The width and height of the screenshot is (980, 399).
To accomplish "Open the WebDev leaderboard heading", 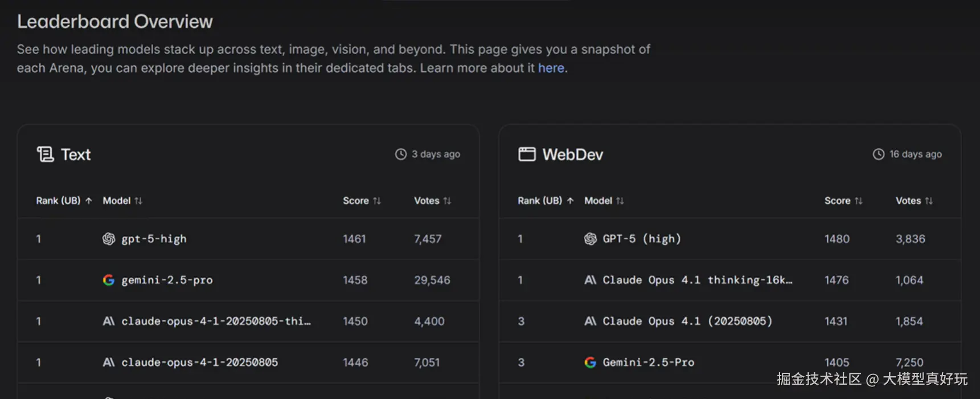I will pos(572,154).
